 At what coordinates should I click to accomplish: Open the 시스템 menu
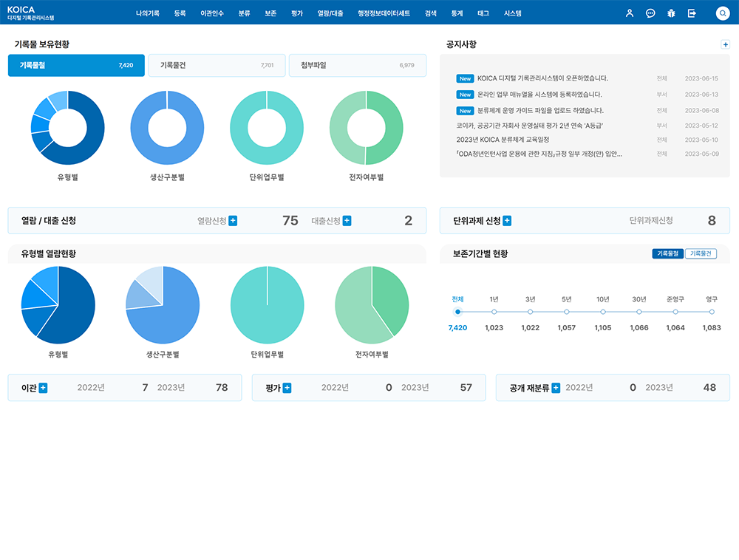point(513,13)
